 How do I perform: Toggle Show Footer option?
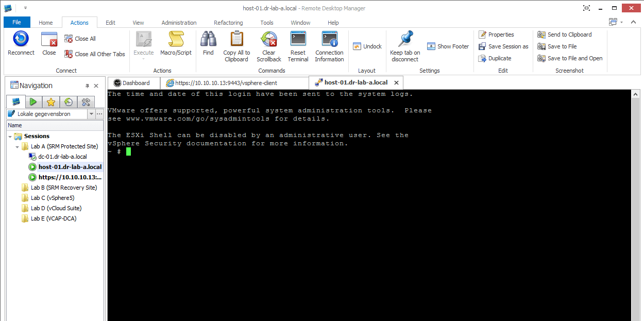point(448,46)
